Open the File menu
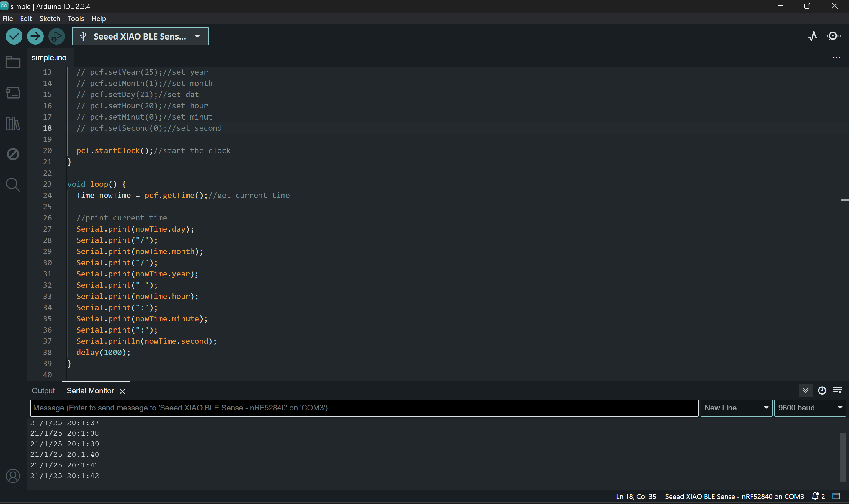This screenshot has height=504, width=849. pos(7,18)
